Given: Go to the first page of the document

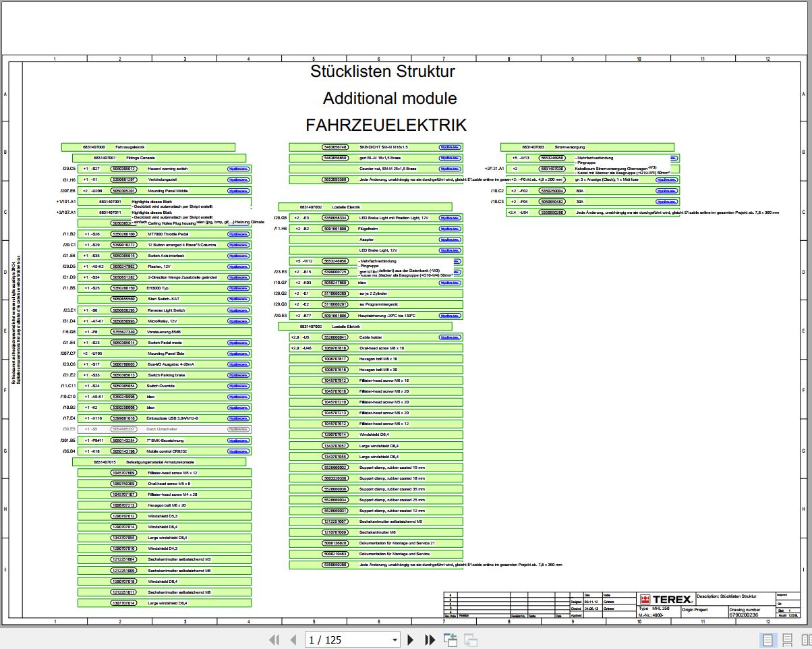Looking at the screenshot, I should click(273, 640).
